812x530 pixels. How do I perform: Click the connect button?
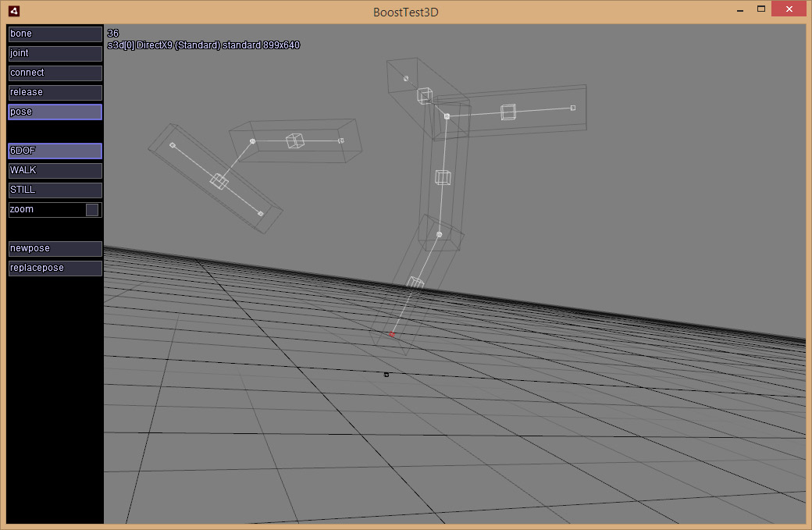click(55, 73)
